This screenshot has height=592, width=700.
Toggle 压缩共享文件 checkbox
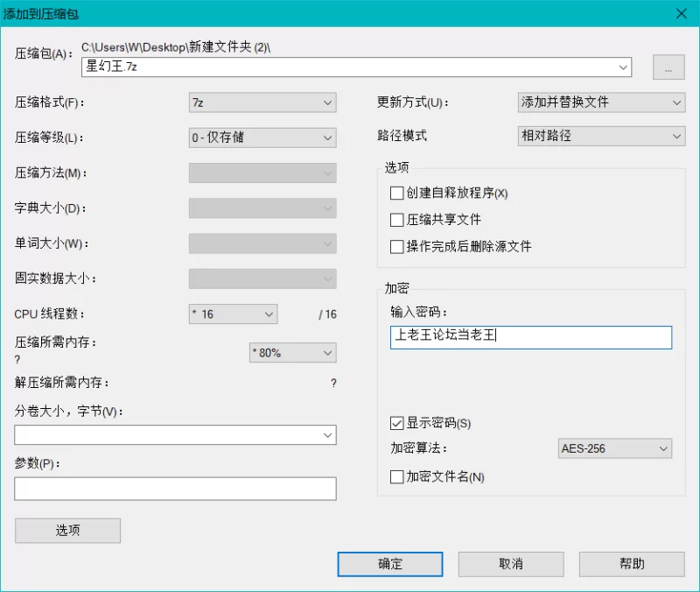pos(397,220)
